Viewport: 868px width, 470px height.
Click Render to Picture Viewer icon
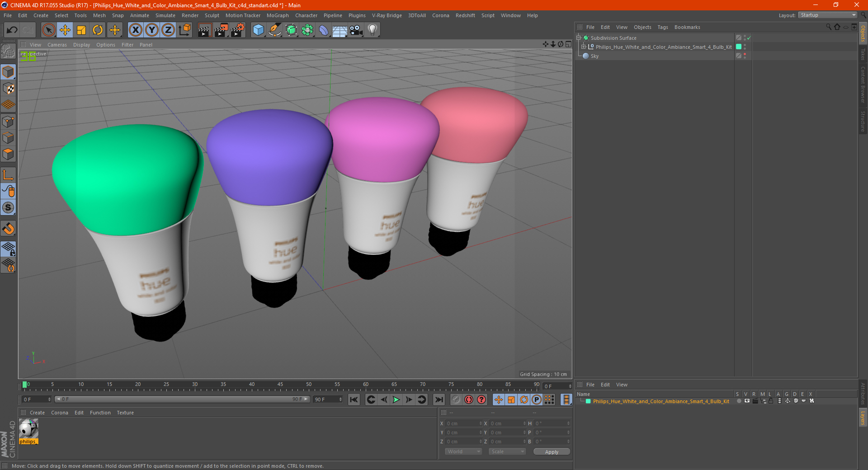click(x=221, y=30)
